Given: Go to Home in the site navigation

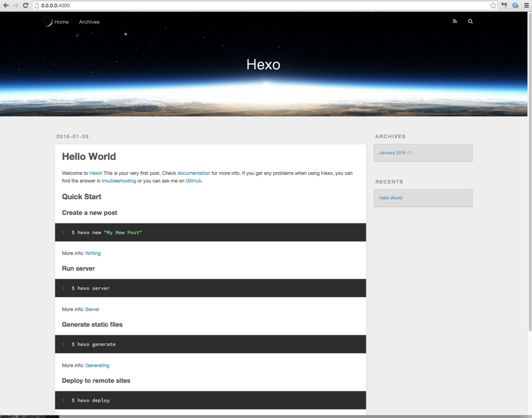Looking at the screenshot, I should pyautogui.click(x=61, y=22).
